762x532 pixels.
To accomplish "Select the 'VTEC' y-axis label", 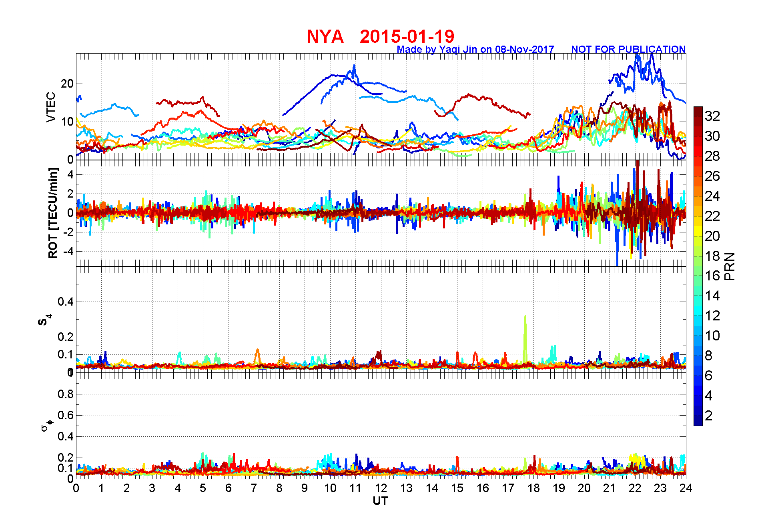I will tap(51, 107).
